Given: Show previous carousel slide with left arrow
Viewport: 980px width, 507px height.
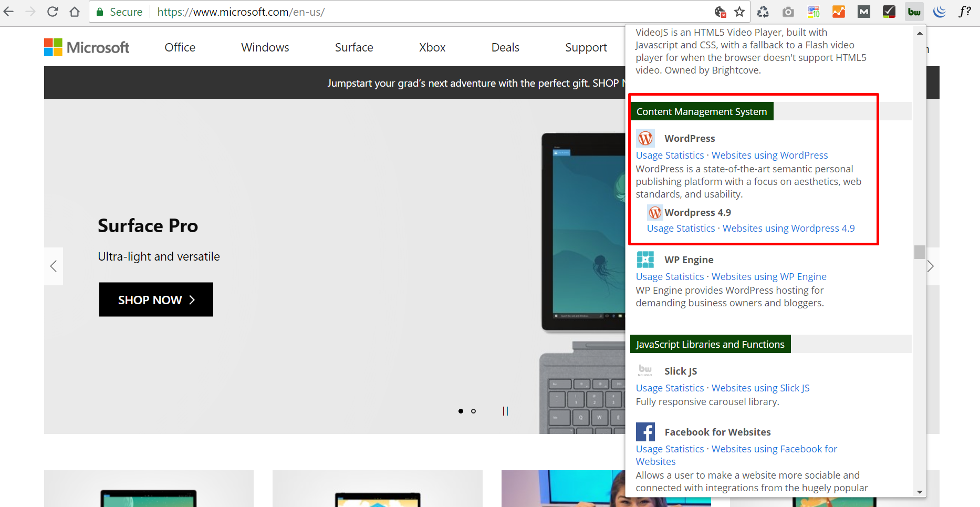Looking at the screenshot, I should tap(54, 266).
